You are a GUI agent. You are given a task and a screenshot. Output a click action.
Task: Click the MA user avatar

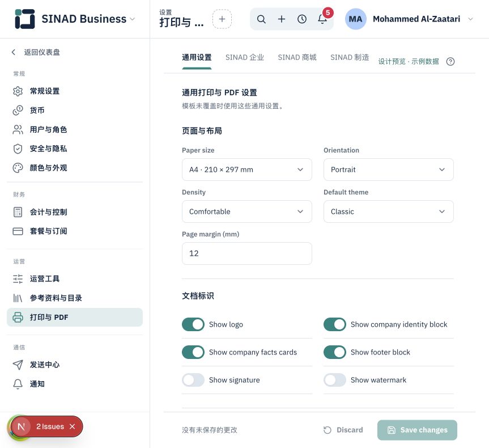(355, 19)
